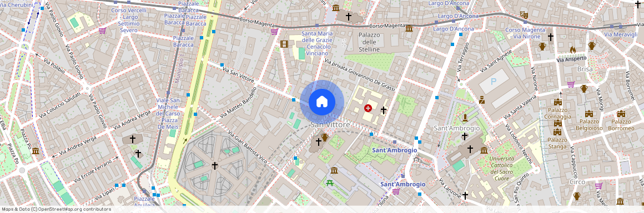644x213 pixels.
Task: Click amphora icon right of the flame icon
Action: pos(591,46)
